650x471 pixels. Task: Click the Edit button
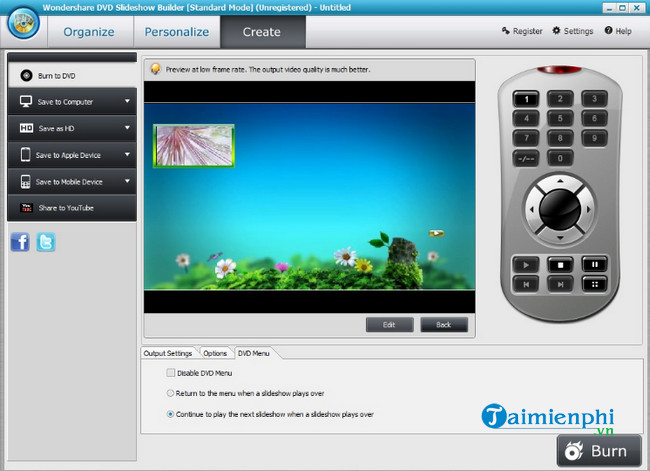(389, 325)
